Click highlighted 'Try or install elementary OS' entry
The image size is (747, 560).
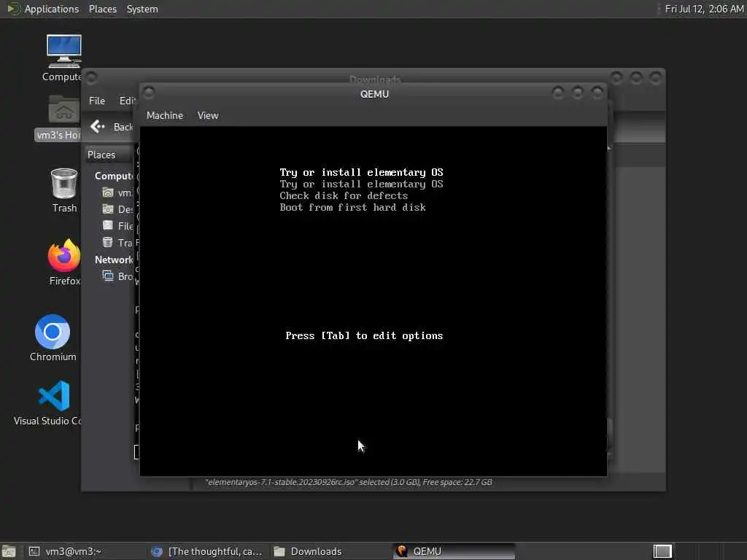coord(361,172)
